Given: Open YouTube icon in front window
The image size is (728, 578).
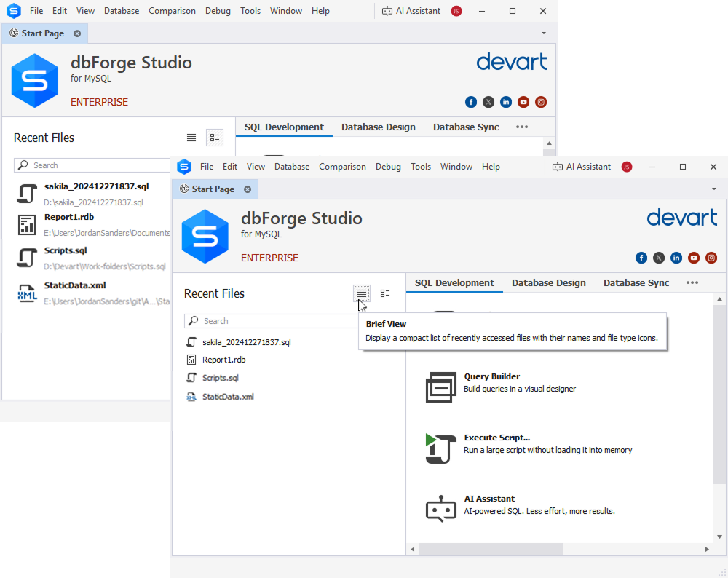Looking at the screenshot, I should pos(694,258).
